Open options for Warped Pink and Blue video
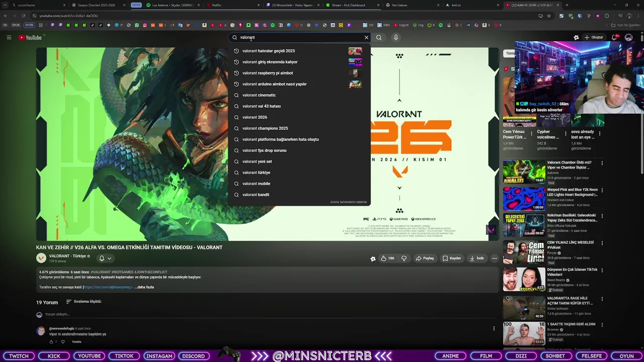Viewport: 644px width, 362px height. [602, 191]
